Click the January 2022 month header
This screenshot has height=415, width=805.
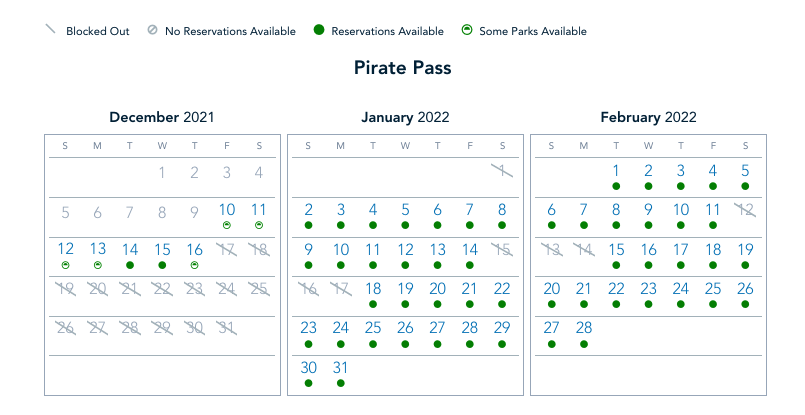coord(404,117)
